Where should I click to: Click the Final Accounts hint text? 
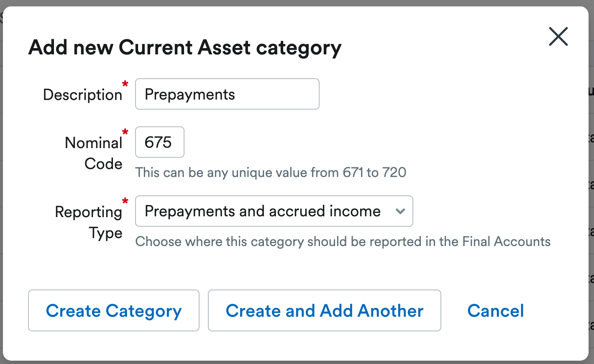pyautogui.click(x=343, y=241)
